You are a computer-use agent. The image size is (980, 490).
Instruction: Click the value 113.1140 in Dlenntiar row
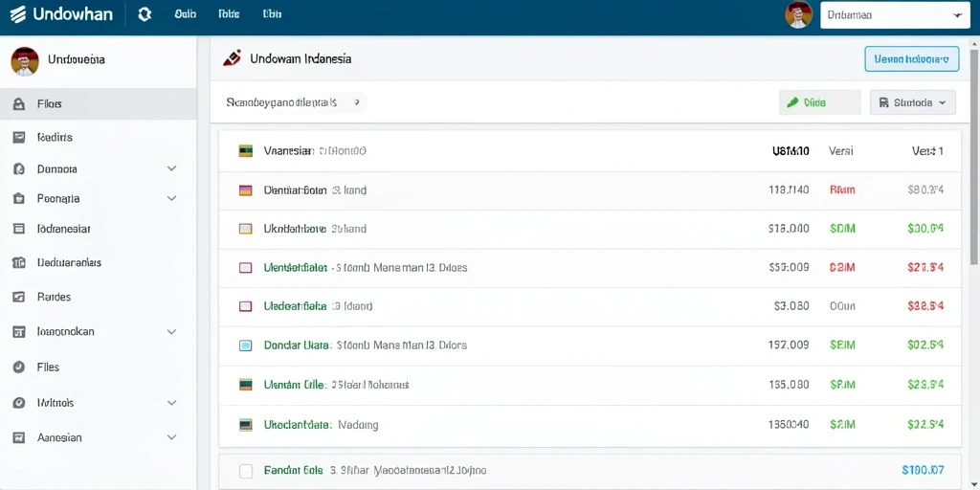789,190
